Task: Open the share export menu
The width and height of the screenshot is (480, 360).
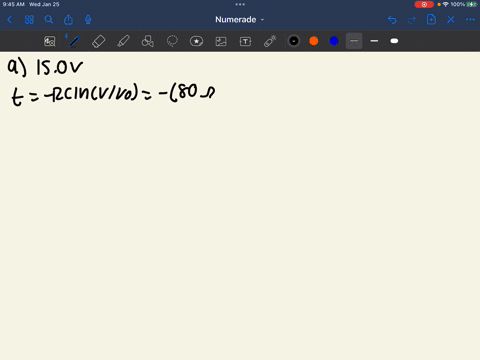Action: (x=68, y=20)
